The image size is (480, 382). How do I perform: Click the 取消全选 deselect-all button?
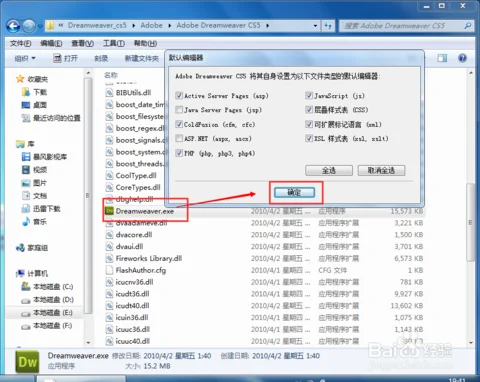coord(381,170)
